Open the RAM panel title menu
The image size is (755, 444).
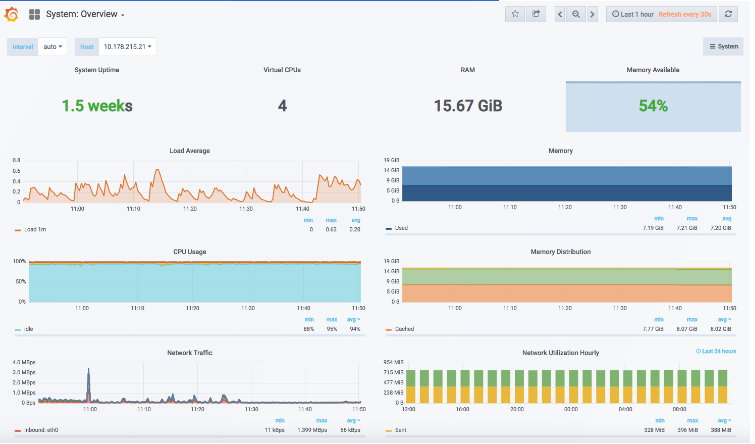click(x=468, y=70)
